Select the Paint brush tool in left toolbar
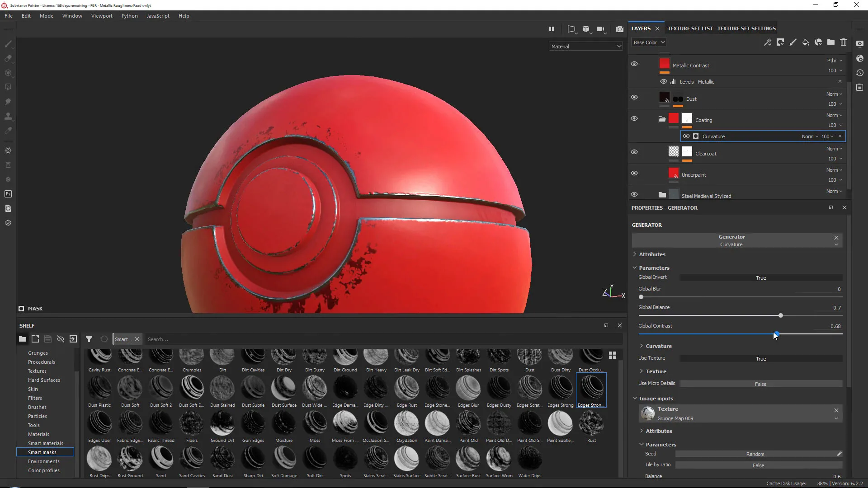 click(x=8, y=44)
